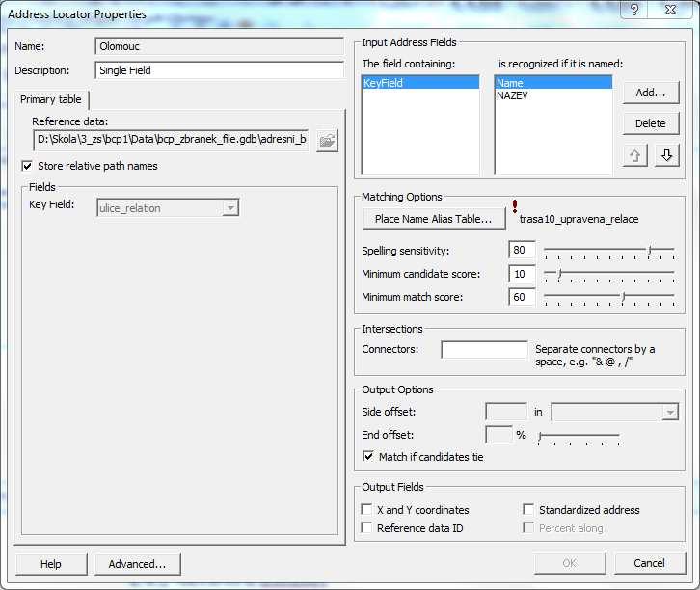
Task: Click the Reference data path field
Action: [x=171, y=140]
